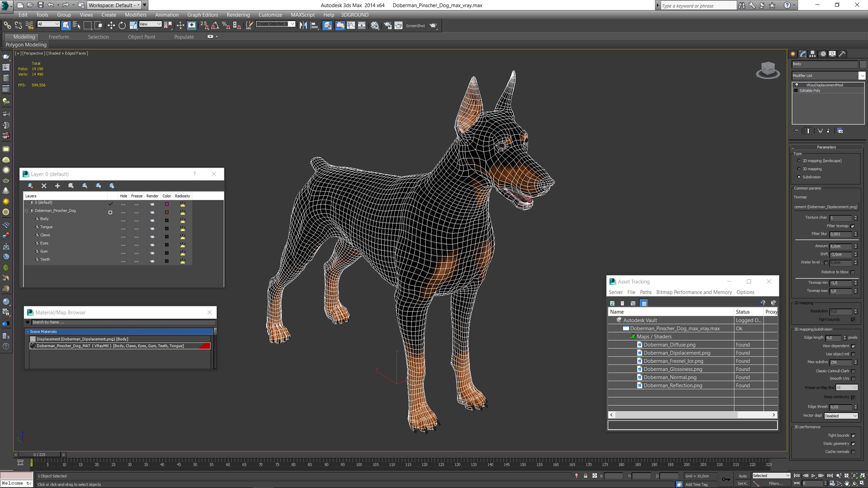Toggle the Filter texmap checkbox
This screenshot has width=868, height=488.
pos(853,226)
